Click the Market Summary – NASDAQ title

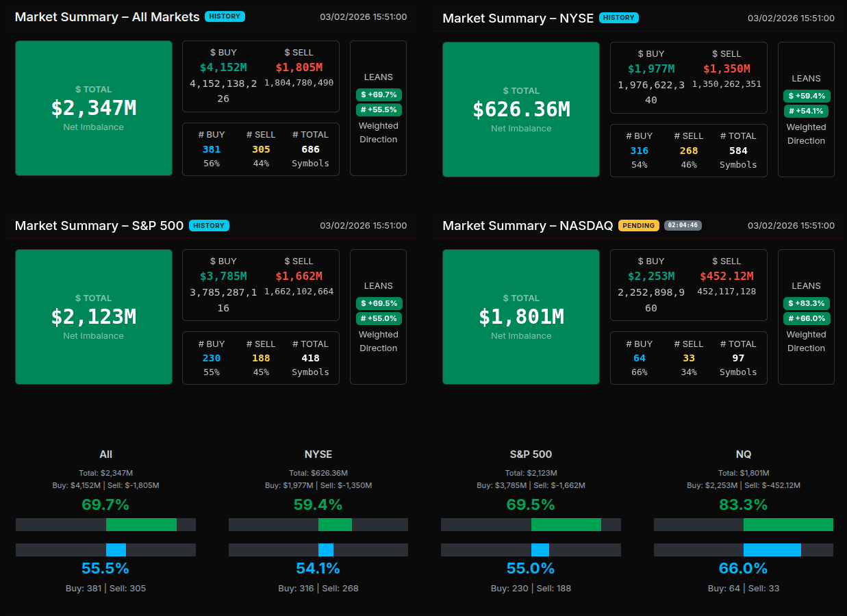click(x=527, y=226)
